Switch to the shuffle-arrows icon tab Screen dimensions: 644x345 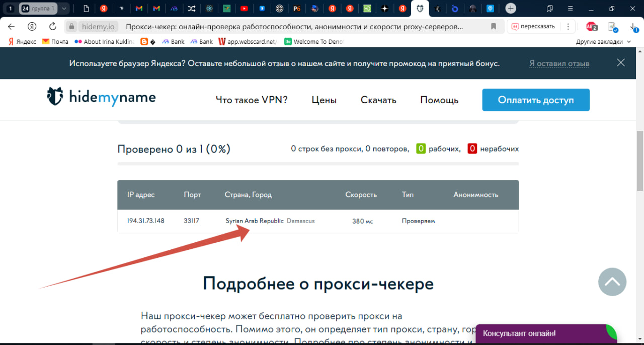click(x=192, y=9)
